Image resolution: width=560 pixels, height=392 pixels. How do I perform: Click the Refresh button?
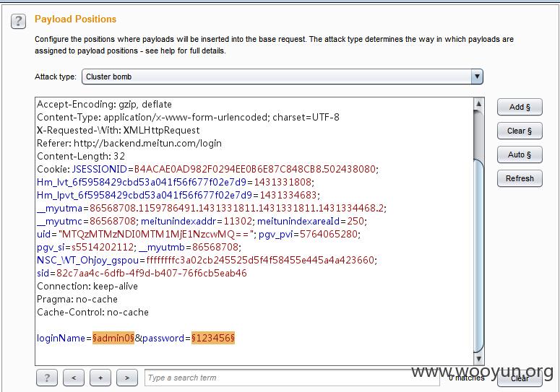(520, 178)
